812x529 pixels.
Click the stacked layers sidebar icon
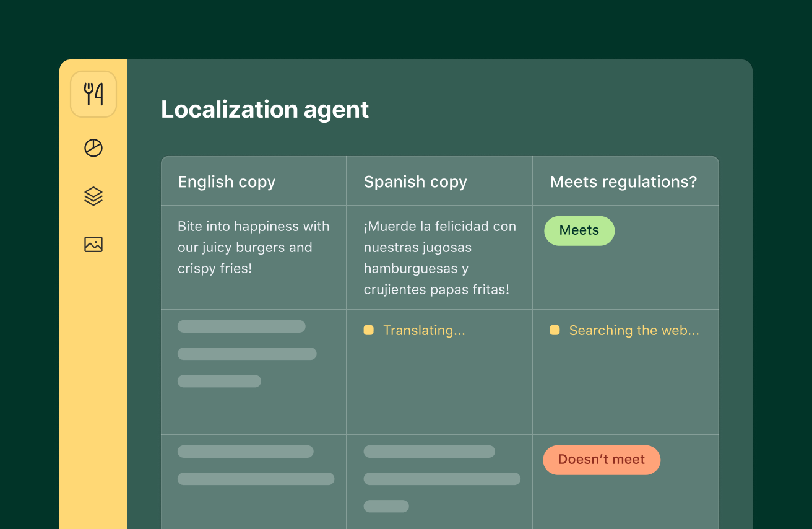tap(93, 196)
